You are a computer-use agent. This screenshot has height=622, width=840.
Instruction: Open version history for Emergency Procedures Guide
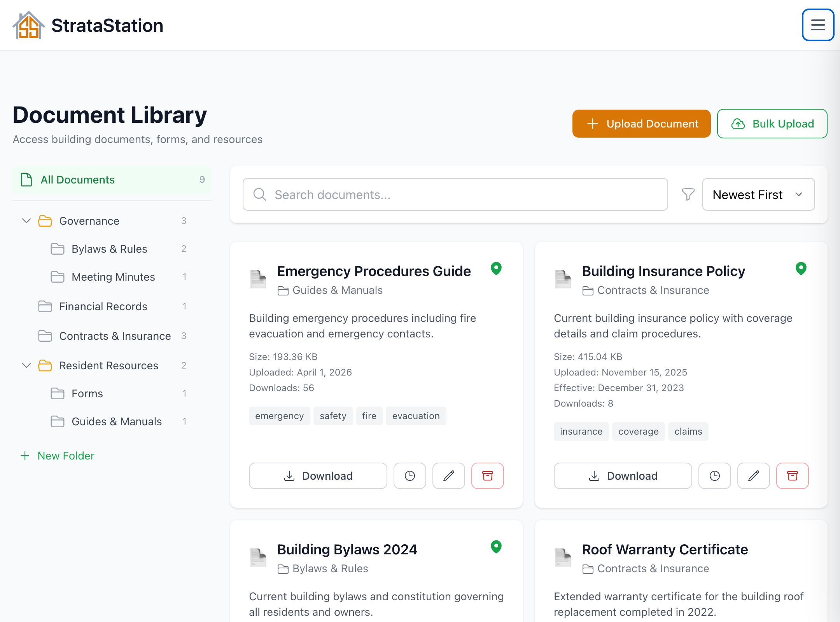pos(410,476)
